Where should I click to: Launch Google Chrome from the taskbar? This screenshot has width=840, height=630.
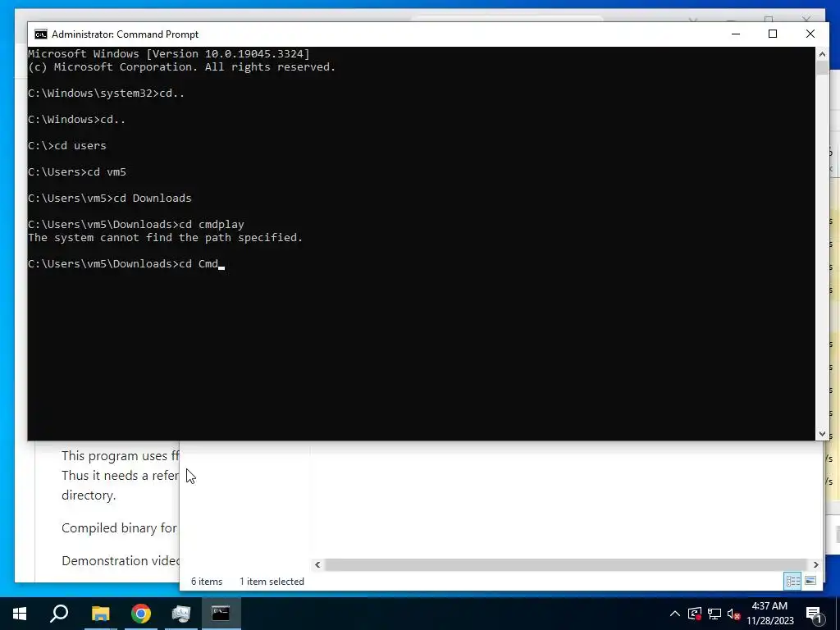pyautogui.click(x=140, y=614)
